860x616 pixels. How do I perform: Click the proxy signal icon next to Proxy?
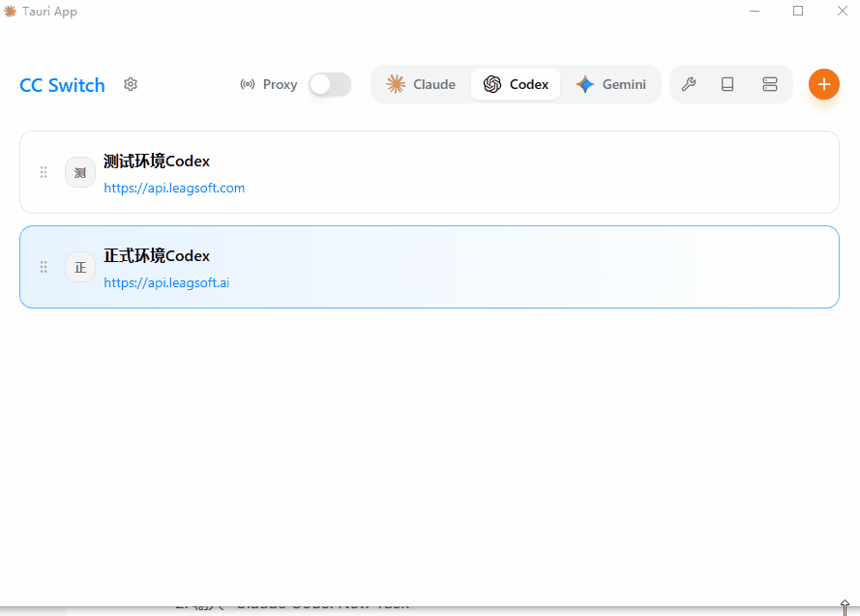click(x=248, y=84)
